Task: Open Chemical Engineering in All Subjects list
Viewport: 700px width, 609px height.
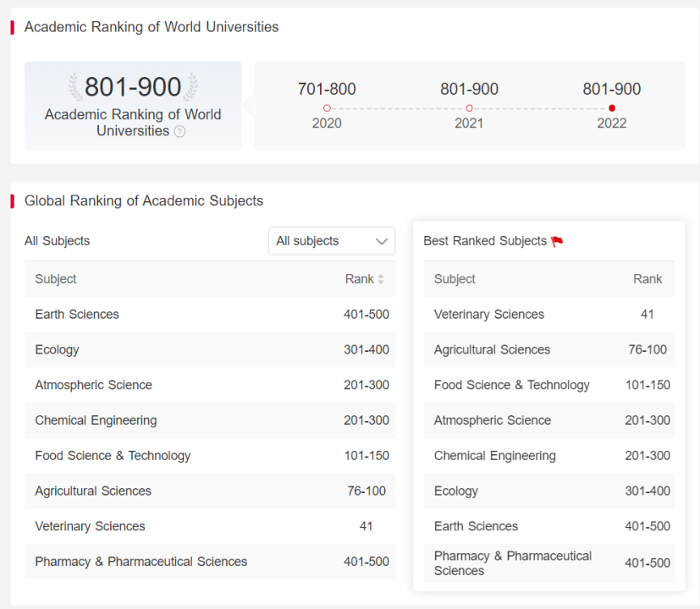Action: click(x=96, y=420)
